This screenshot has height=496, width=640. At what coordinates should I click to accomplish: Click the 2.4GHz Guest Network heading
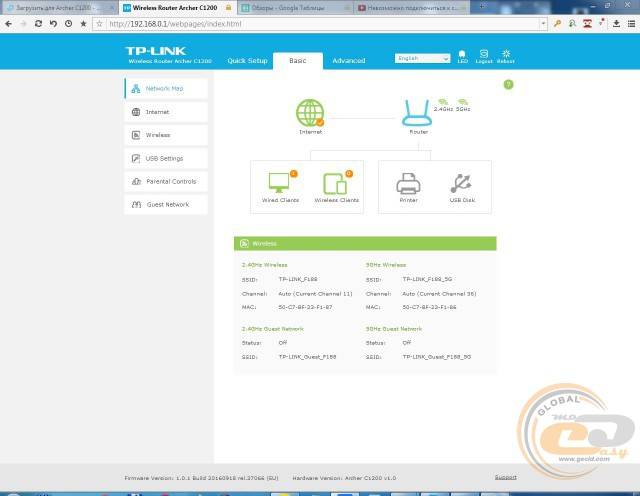(x=273, y=329)
